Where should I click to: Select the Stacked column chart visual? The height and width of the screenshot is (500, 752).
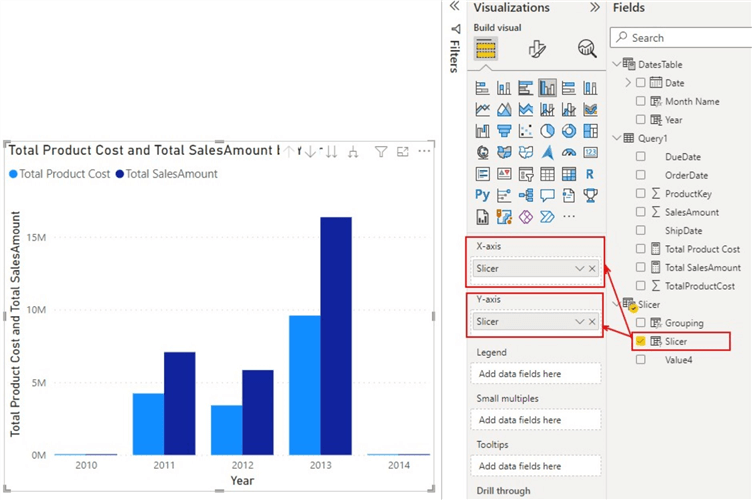click(x=504, y=88)
